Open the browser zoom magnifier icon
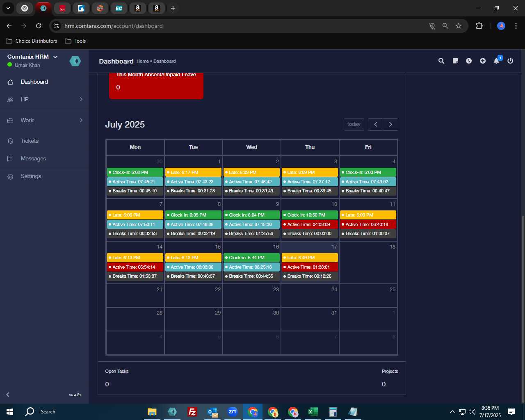 click(445, 26)
